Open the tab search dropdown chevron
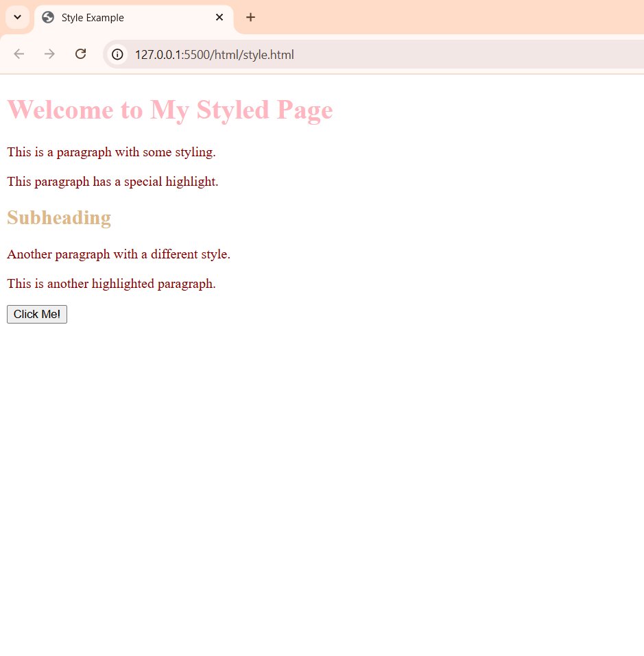 pos(17,18)
